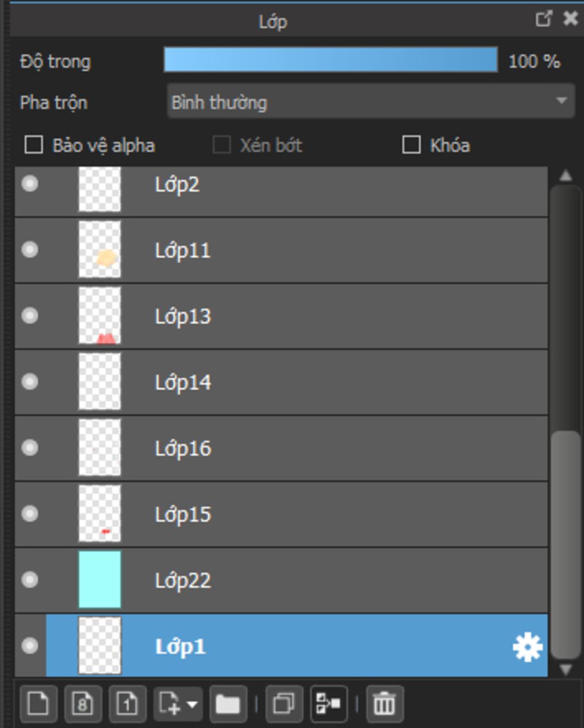This screenshot has height=728, width=584.
Task: Toggle visibility of Lớp11 layer
Action: pyautogui.click(x=30, y=249)
